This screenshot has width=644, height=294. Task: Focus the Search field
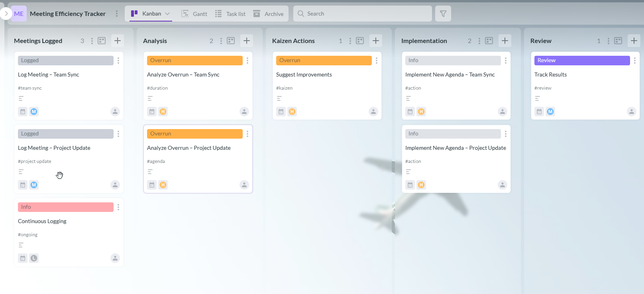tap(363, 14)
